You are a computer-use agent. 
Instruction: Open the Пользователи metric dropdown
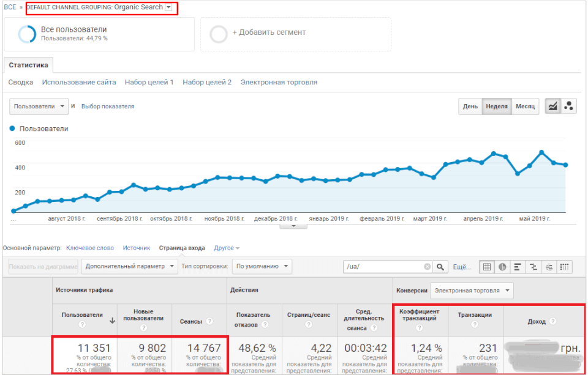tap(38, 106)
